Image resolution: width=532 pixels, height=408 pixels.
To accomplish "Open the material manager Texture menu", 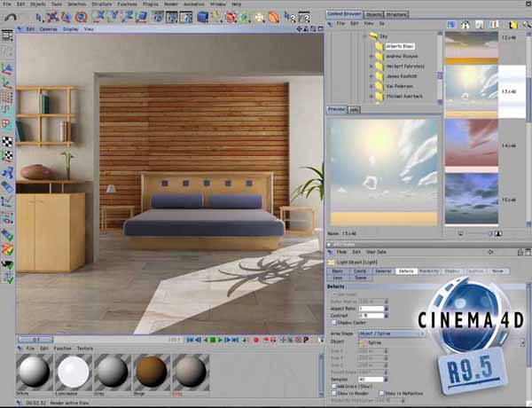I will point(85,349).
